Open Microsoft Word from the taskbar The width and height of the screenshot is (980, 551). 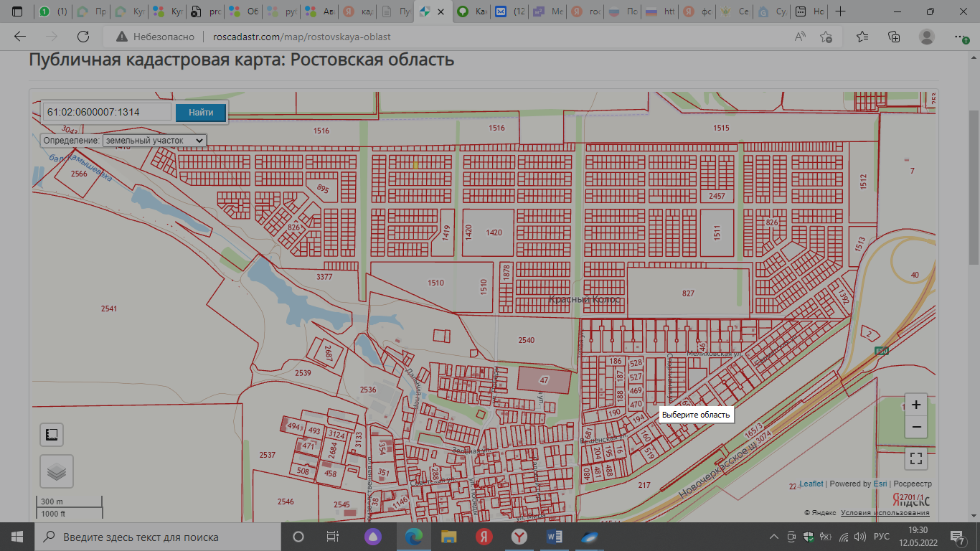point(555,537)
